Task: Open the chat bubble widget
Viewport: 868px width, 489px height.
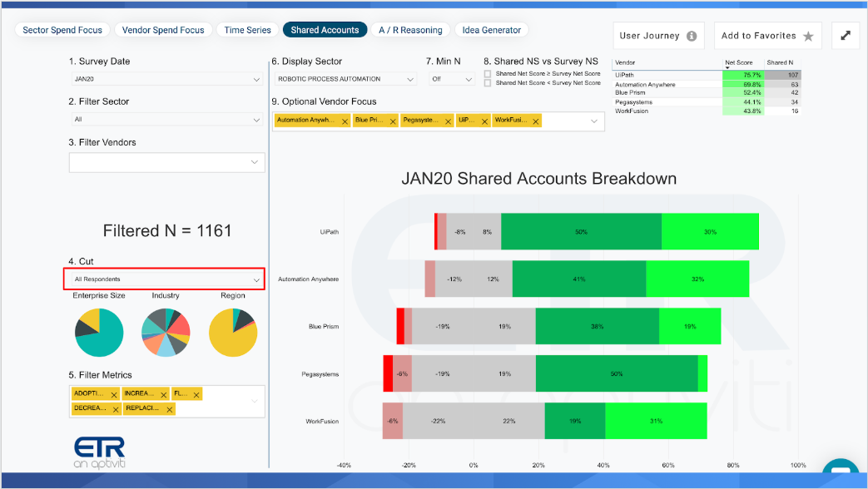Action: coord(841,469)
